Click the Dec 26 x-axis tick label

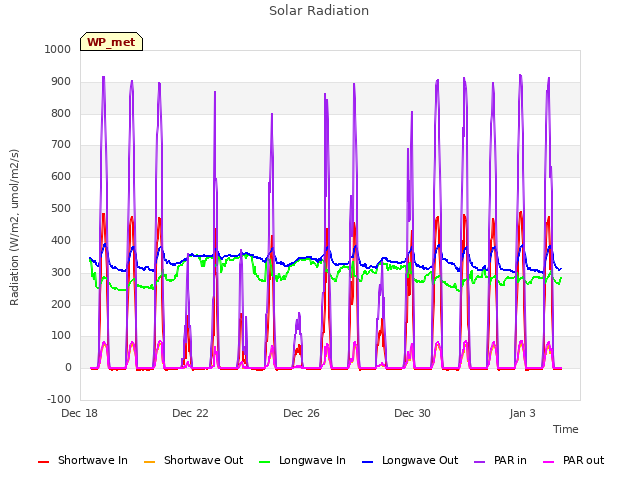pos(301,413)
